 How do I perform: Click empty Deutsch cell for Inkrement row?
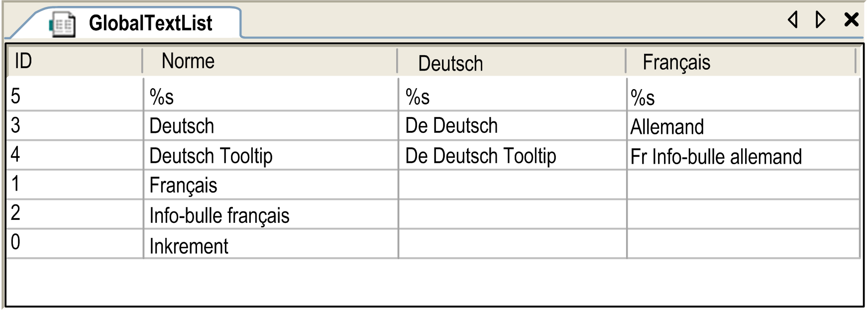pos(512,244)
